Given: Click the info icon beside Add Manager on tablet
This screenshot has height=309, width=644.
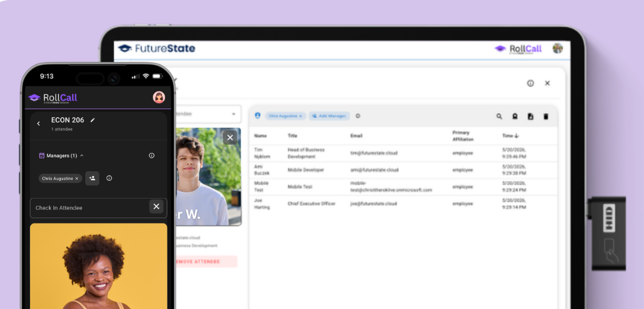Looking at the screenshot, I should pos(358,116).
